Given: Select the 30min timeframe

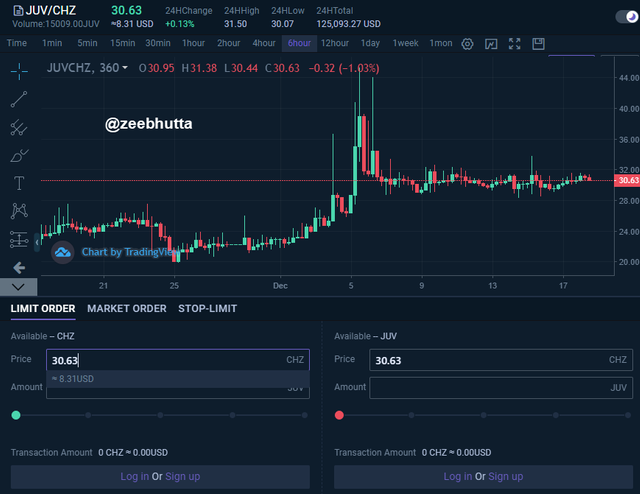Looking at the screenshot, I should point(158,43).
